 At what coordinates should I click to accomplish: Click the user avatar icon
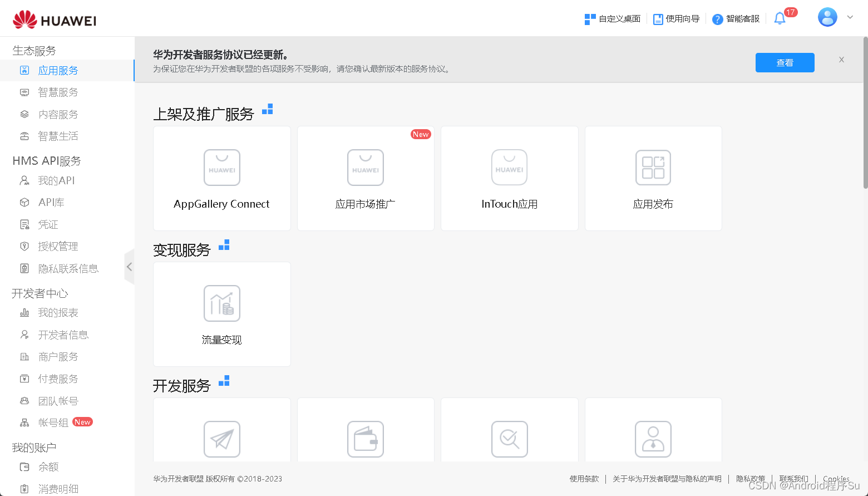(827, 17)
